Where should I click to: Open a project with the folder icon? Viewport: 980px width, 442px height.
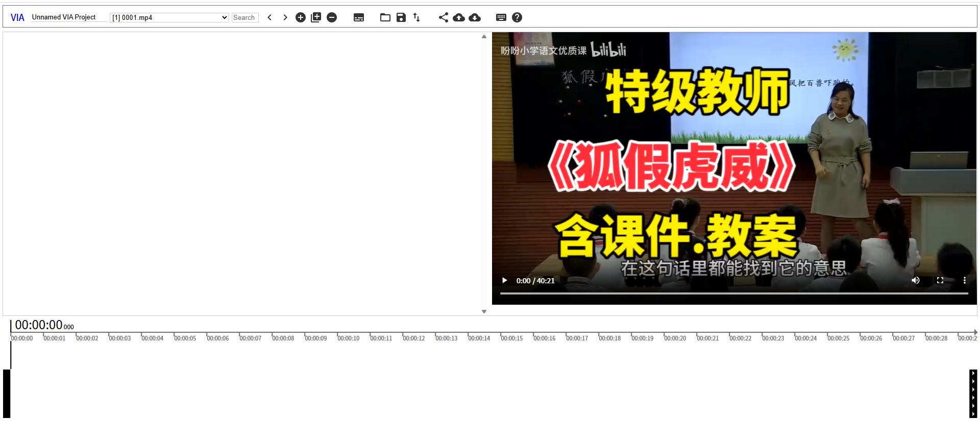[x=385, y=17]
